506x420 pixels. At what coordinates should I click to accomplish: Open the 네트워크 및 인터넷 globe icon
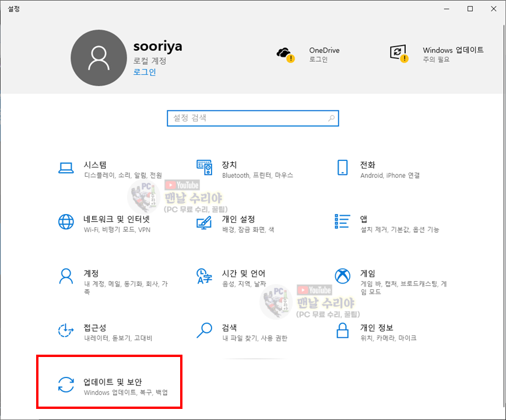tap(66, 222)
